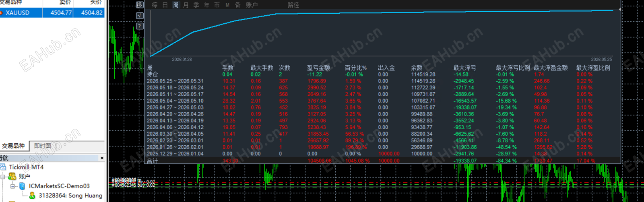644x202 pixels.
Task: Select the 2026.04.13 ~ 2026.04.19 week row
Action: point(382,120)
